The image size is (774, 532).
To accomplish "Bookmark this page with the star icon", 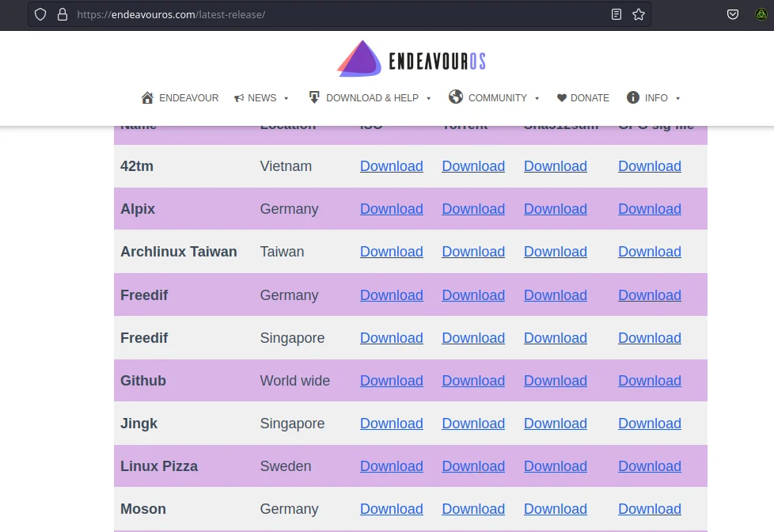I will 638,14.
